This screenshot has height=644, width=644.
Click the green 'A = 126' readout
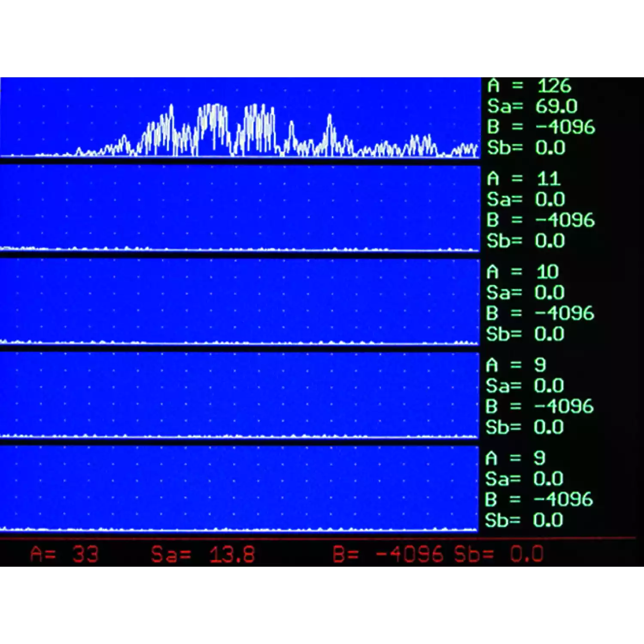tap(529, 86)
